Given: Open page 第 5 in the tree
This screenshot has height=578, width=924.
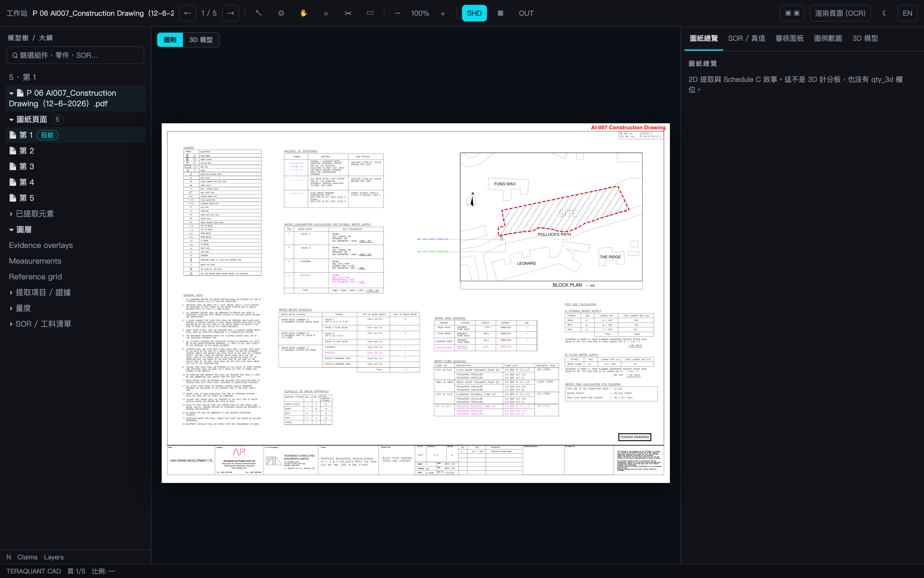Looking at the screenshot, I should click(x=75, y=197).
